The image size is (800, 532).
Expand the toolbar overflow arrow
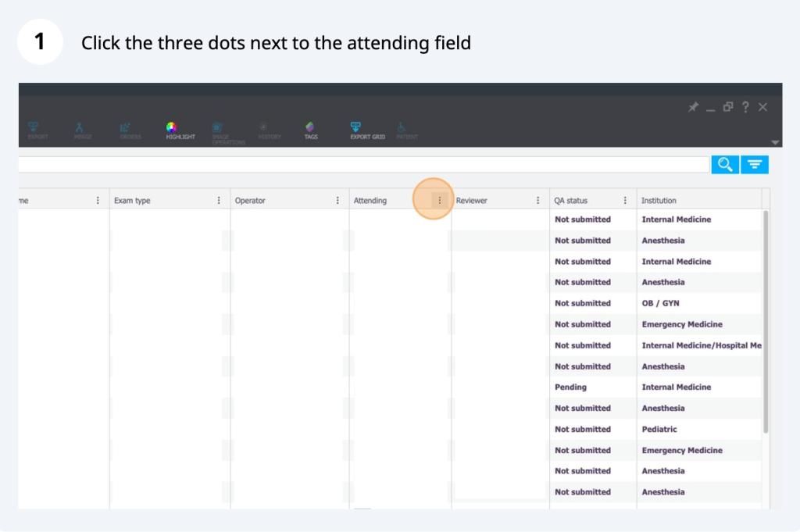(x=775, y=143)
